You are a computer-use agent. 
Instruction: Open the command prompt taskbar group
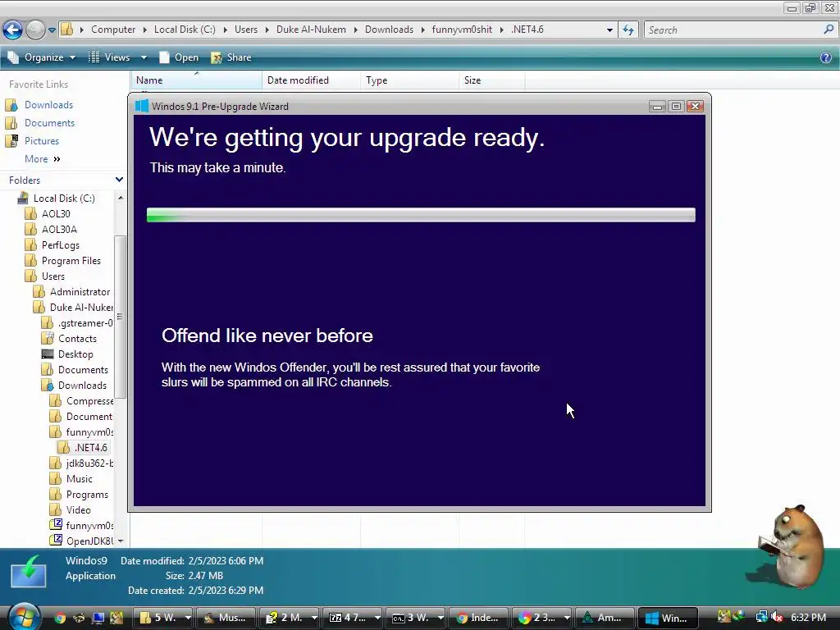pyautogui.click(x=416, y=618)
